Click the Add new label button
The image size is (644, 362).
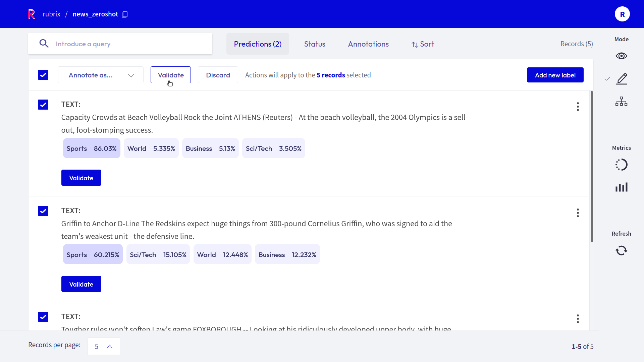pos(555,75)
